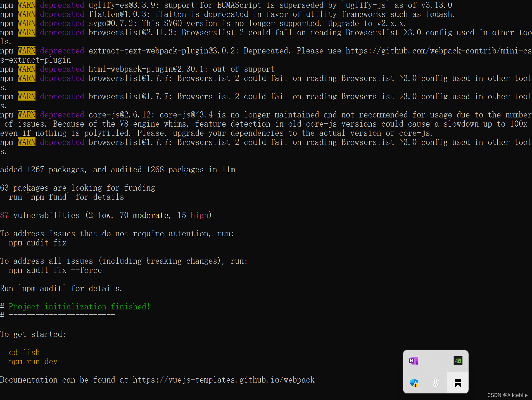Click the 'cd fish' command text
The image size is (532, 400).
coord(24,352)
